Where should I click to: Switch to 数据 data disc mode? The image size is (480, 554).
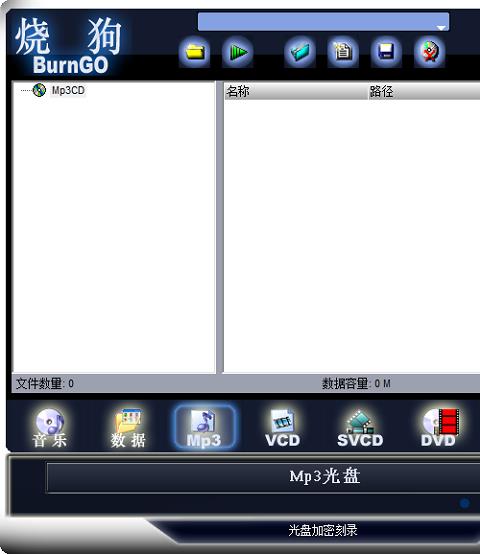(128, 428)
